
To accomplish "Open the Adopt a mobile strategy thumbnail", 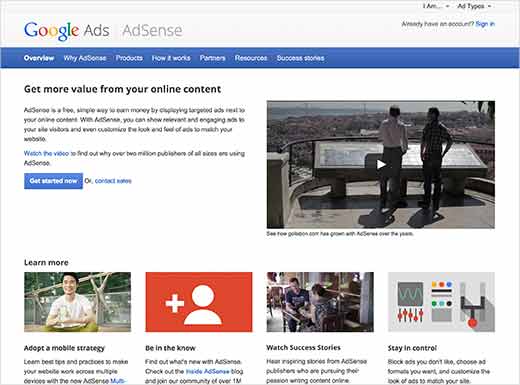I will [x=77, y=302].
